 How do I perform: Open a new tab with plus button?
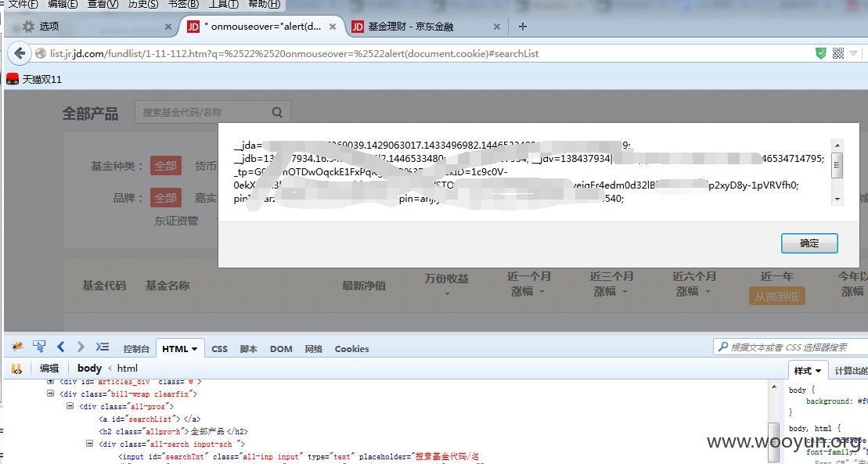(523, 26)
